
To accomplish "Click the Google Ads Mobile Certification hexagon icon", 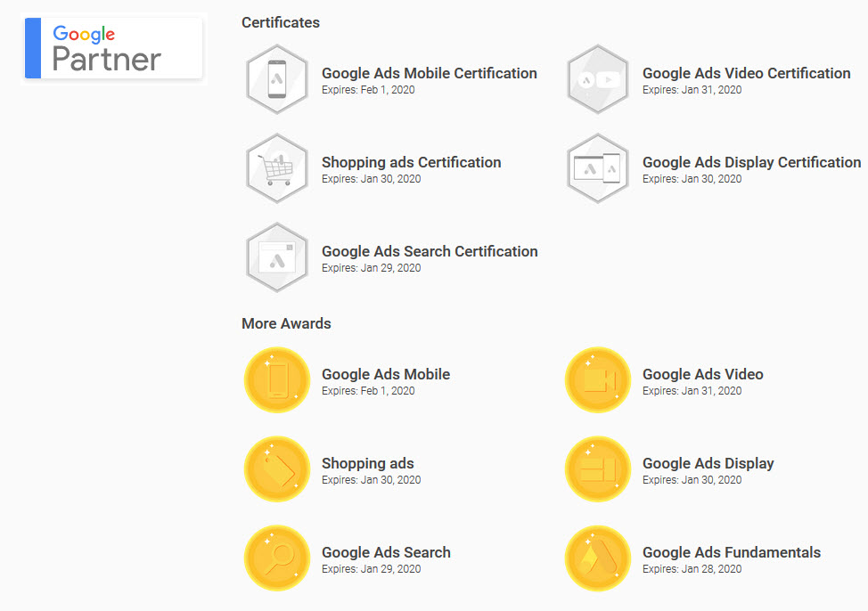I will click(x=277, y=79).
